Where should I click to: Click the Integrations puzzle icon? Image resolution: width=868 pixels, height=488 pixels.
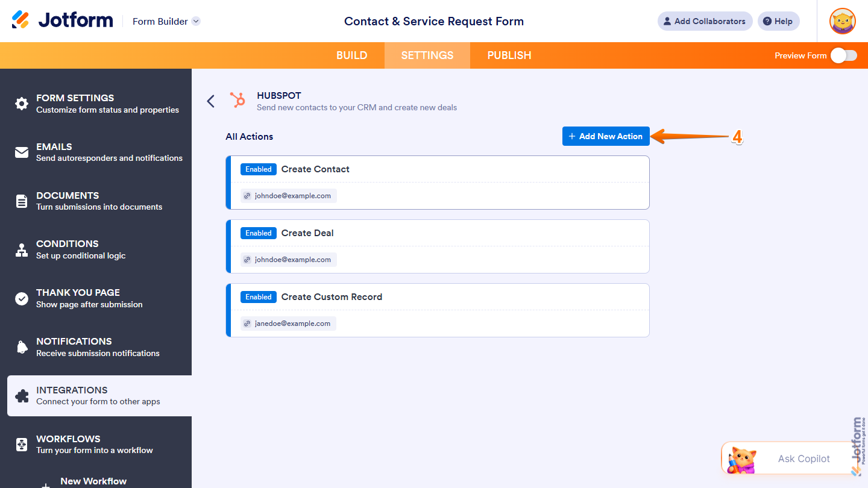22,396
